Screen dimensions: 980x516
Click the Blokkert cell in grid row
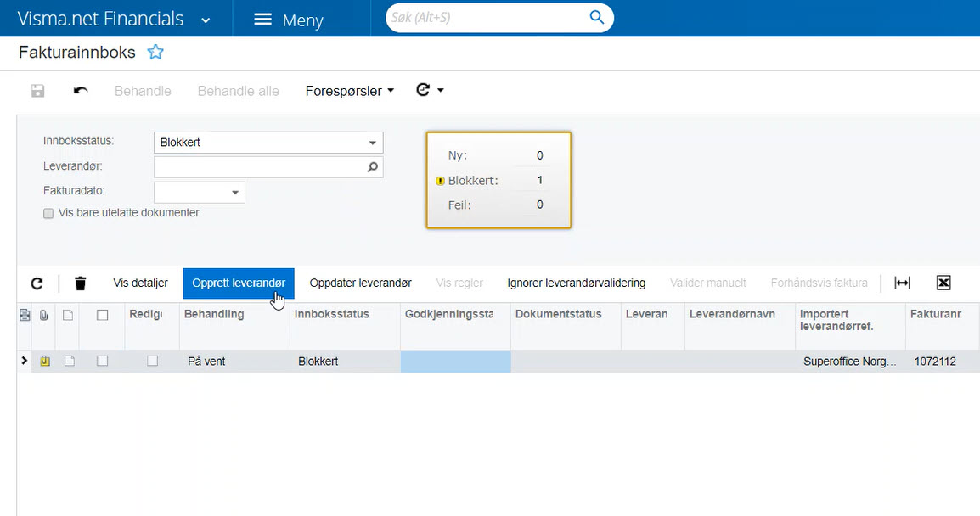click(345, 361)
